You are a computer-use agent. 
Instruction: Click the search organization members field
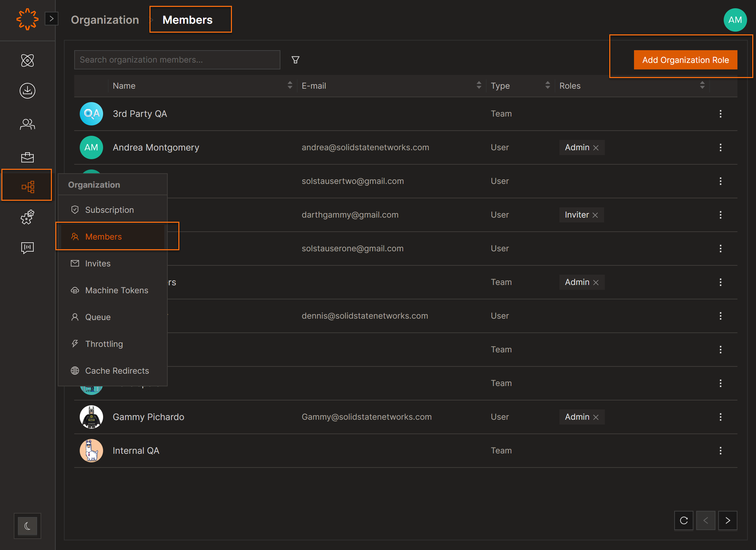click(x=177, y=60)
